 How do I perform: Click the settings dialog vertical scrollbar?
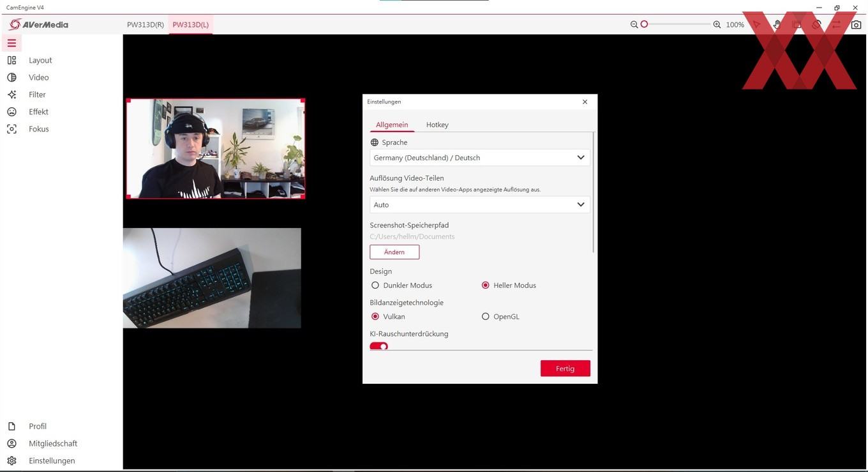(594, 192)
